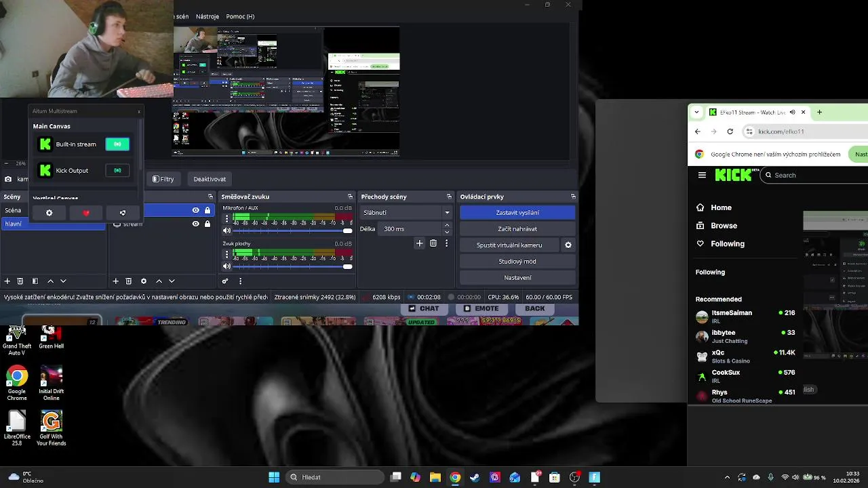Mute Mikrofon / AUX speaker icon
The width and height of the screenshot is (868, 488).
[227, 230]
